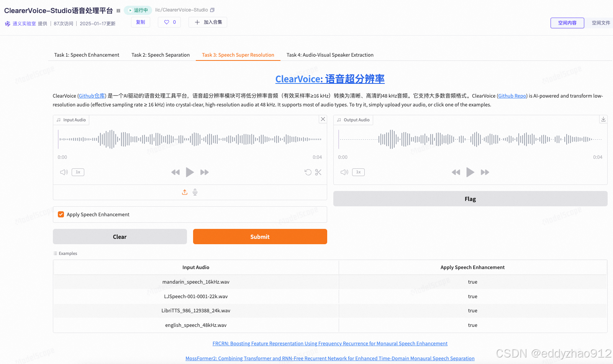Switch to Task 2: Speech Separation tab
Viewport: 613px width, 364px height.
coord(161,55)
